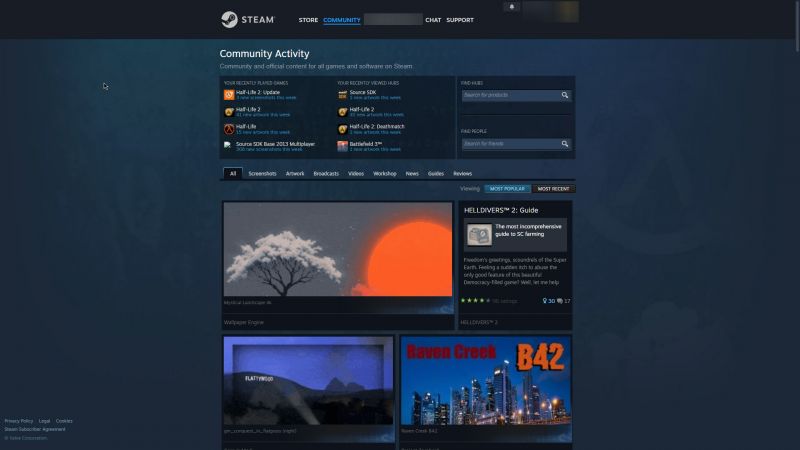Click the Half-Life lambda icon
Viewport: 800px width, 450px height.
pyautogui.click(x=229, y=129)
